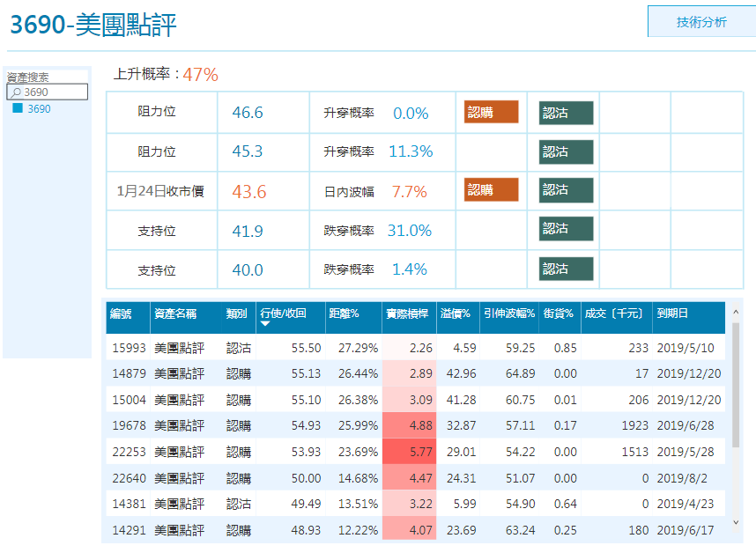This screenshot has width=756, height=553.
Task: Click the 3690-美團點評 page title
Action: (x=93, y=25)
